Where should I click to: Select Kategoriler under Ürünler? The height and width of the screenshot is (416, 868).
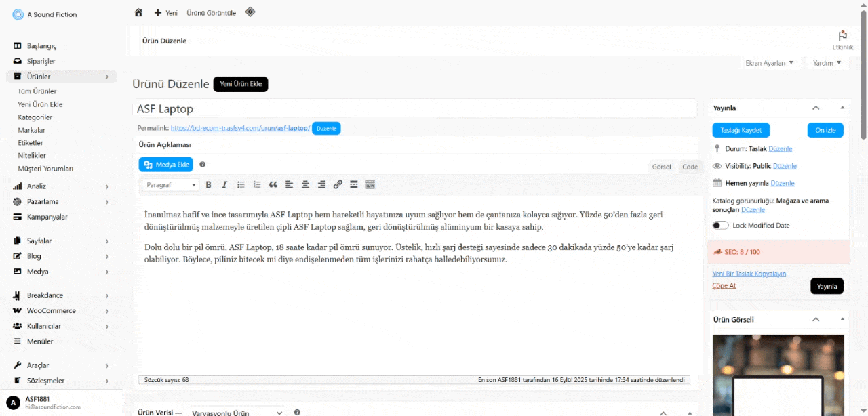[35, 117]
